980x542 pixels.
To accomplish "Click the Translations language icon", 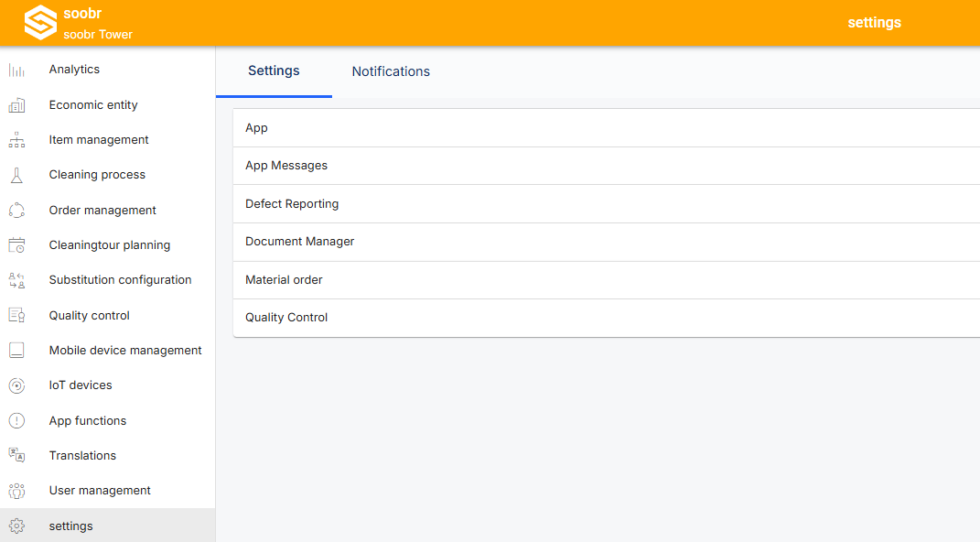I will click(x=16, y=456).
